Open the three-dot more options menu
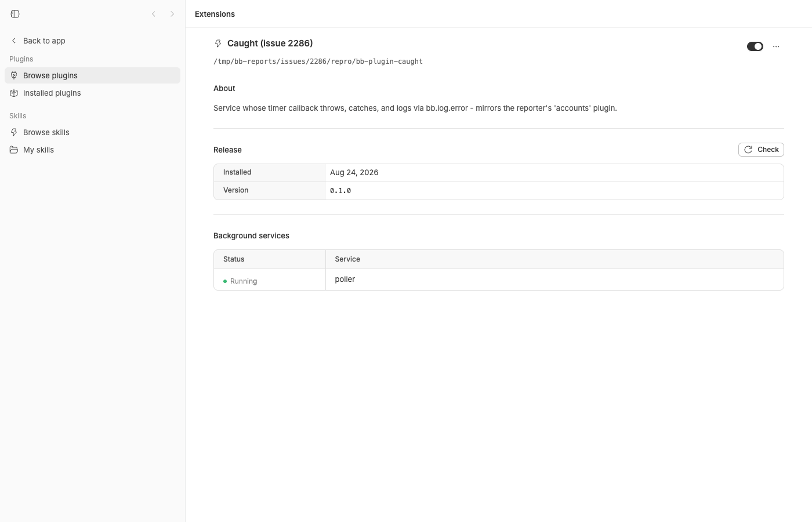This screenshot has height=522, width=812. [x=776, y=46]
